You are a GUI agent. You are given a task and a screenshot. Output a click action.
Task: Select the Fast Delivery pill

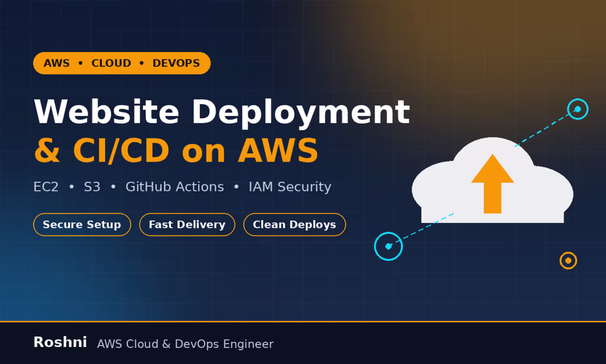click(x=187, y=225)
